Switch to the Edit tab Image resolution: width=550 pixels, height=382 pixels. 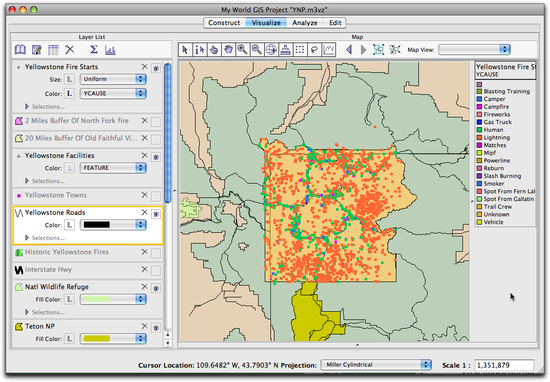(x=335, y=22)
